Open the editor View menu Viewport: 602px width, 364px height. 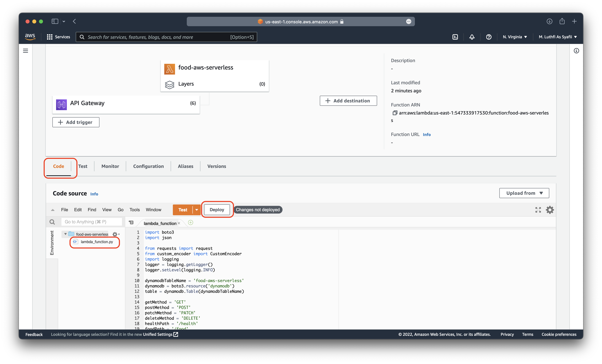tap(107, 210)
